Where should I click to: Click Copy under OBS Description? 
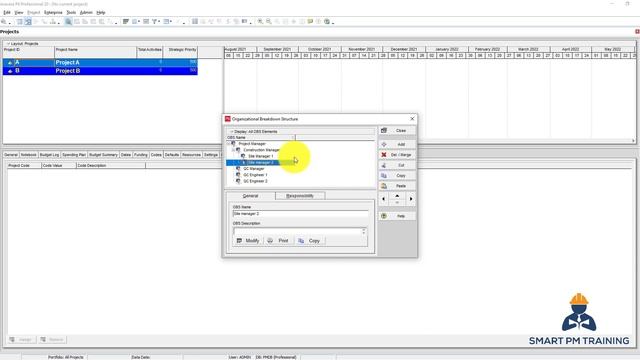click(309, 241)
